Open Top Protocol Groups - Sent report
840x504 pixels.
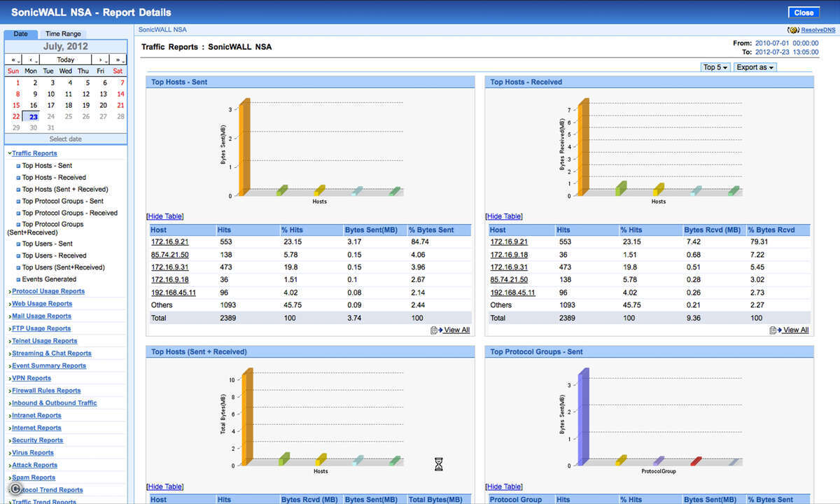(63, 201)
